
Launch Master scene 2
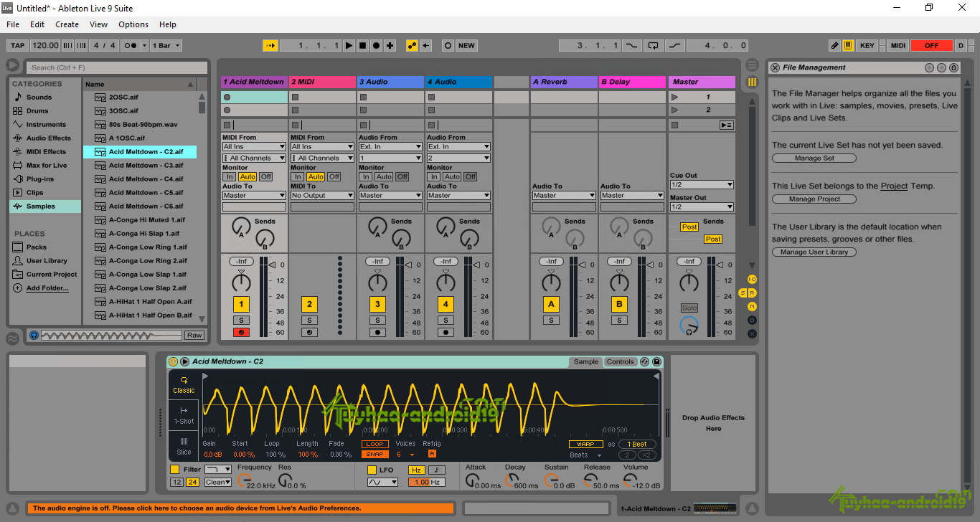674,110
